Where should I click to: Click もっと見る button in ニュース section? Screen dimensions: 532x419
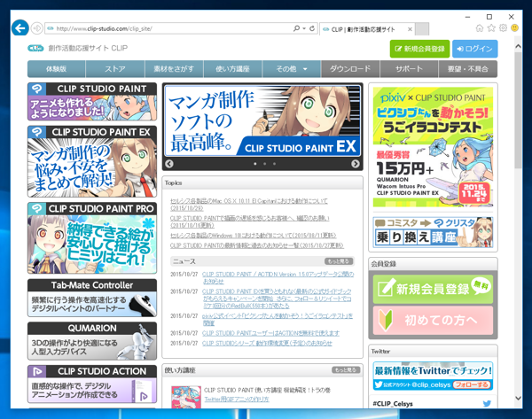click(339, 261)
